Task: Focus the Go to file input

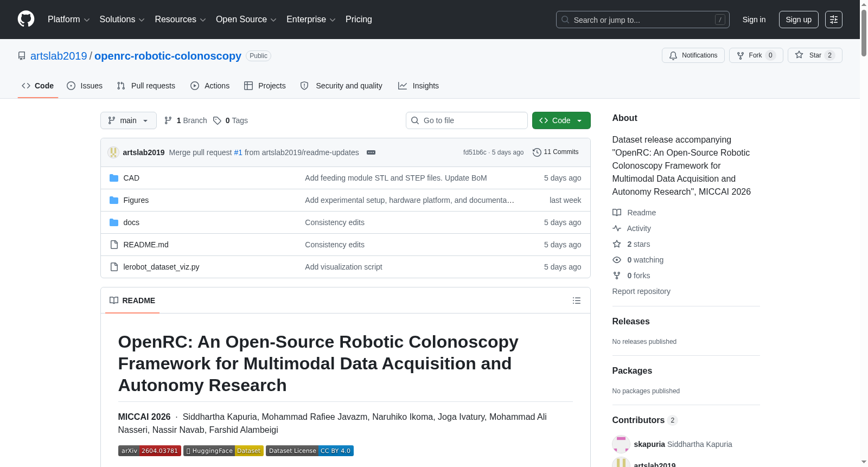Action: (x=467, y=120)
